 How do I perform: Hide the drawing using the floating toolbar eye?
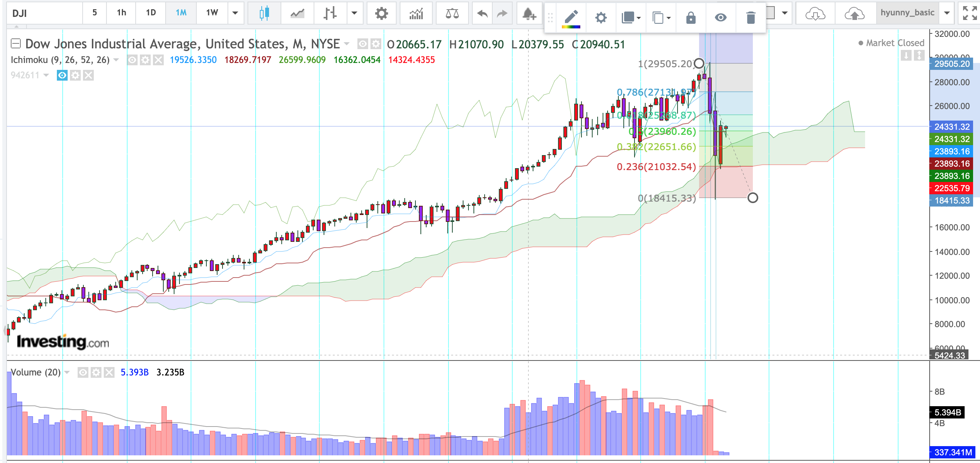721,18
